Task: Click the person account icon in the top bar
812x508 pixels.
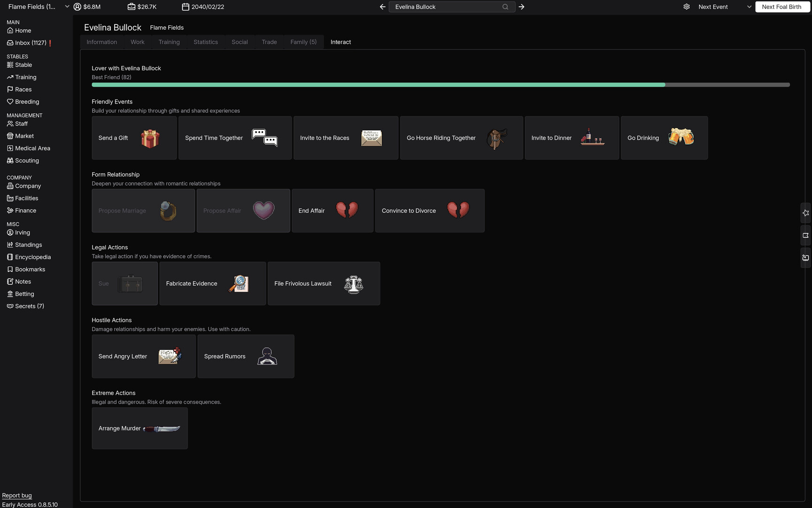Action: point(77,7)
